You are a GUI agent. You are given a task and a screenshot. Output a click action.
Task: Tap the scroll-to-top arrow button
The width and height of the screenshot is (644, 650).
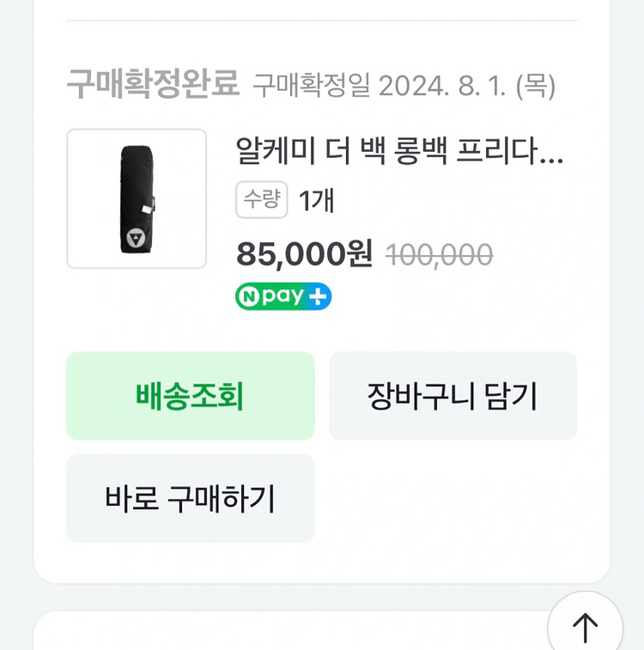tap(585, 627)
